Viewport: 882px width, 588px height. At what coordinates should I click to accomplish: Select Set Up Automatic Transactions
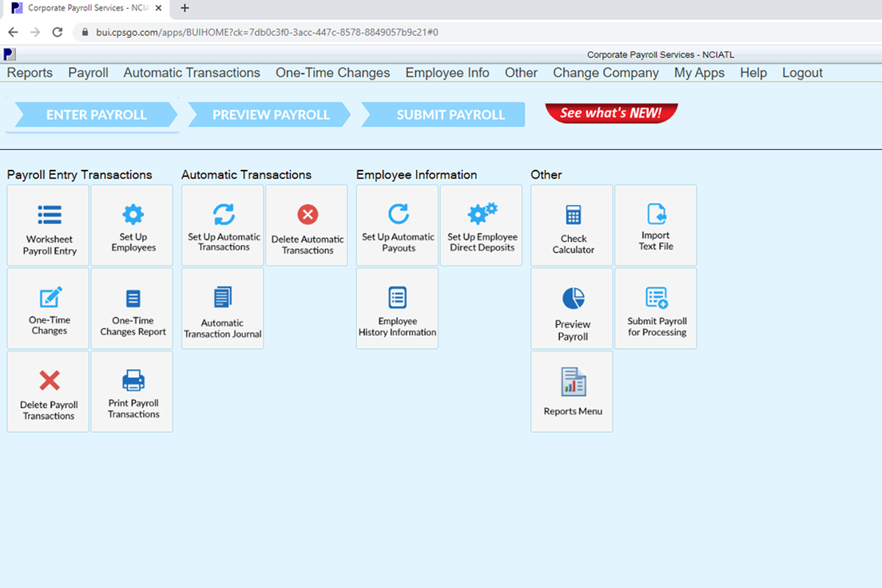(222, 225)
